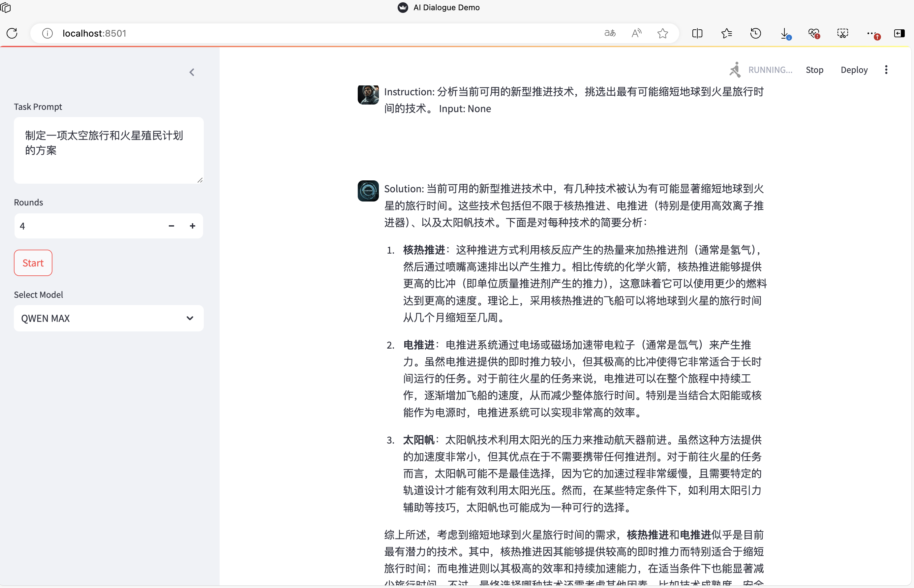Click the Deploy menu item
Viewport: 914px width, 588px height.
pyautogui.click(x=854, y=70)
